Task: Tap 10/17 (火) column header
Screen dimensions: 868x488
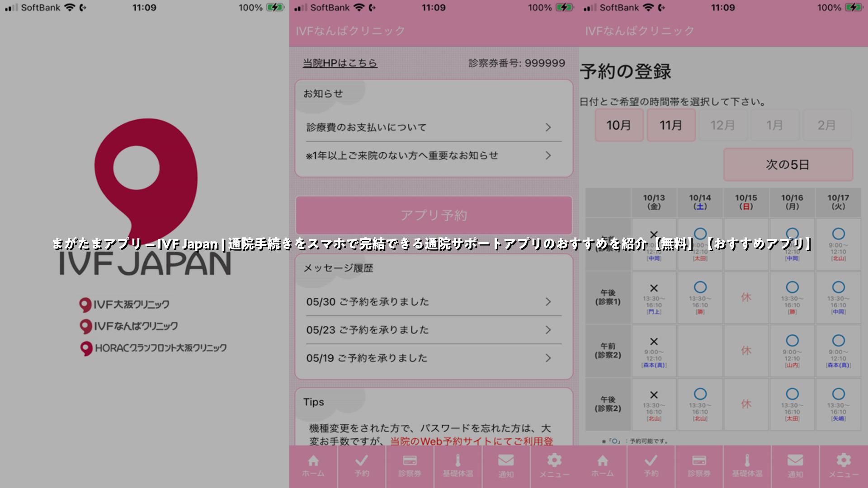Action: [x=838, y=202]
